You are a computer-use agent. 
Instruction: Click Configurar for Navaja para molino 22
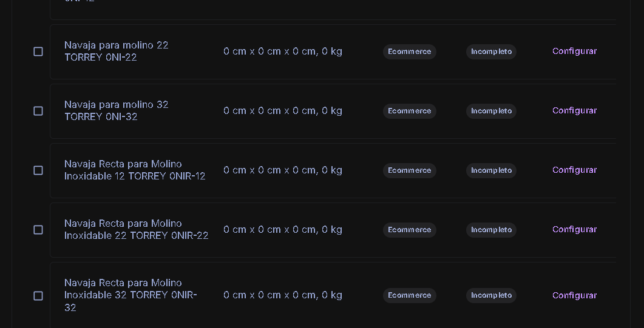tap(574, 52)
